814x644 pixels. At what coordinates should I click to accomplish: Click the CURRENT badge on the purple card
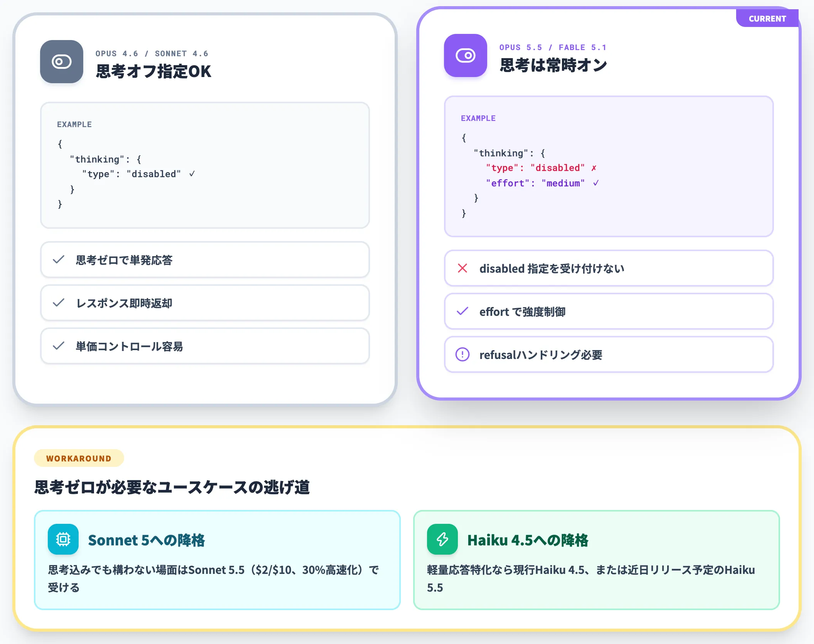click(767, 18)
